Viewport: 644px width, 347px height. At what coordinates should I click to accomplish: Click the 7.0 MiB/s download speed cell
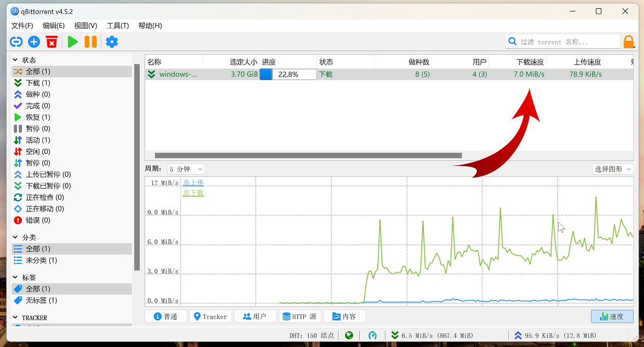[x=529, y=74]
